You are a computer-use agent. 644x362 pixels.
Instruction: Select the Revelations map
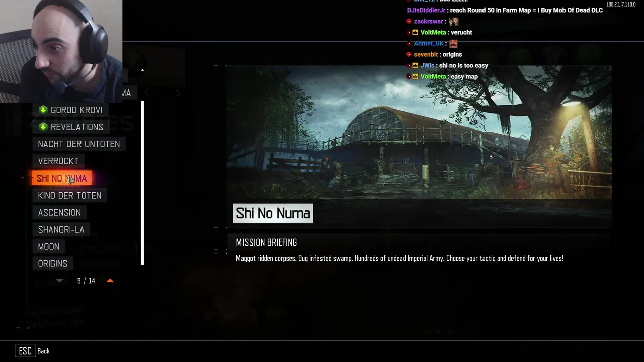pyautogui.click(x=70, y=127)
